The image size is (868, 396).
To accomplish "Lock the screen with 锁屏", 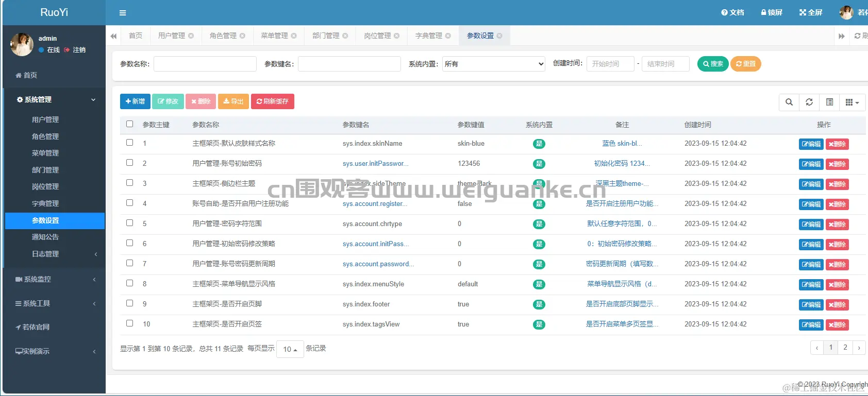I will pos(772,12).
